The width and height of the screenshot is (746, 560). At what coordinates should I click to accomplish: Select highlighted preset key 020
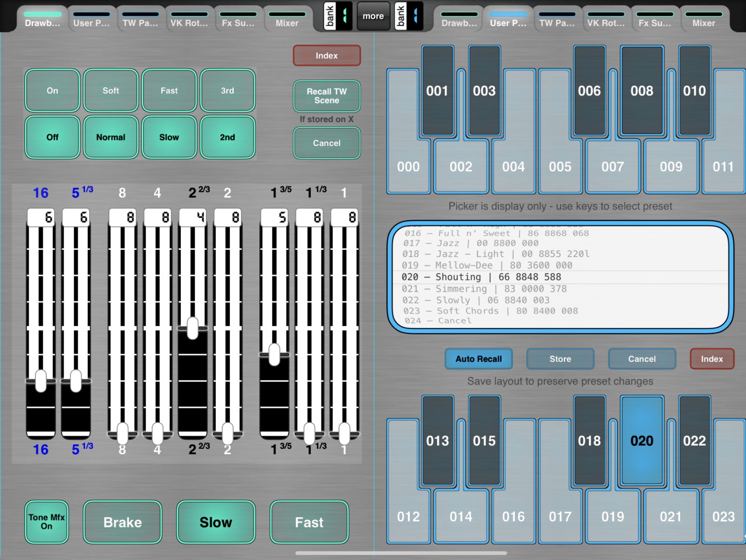click(x=642, y=441)
